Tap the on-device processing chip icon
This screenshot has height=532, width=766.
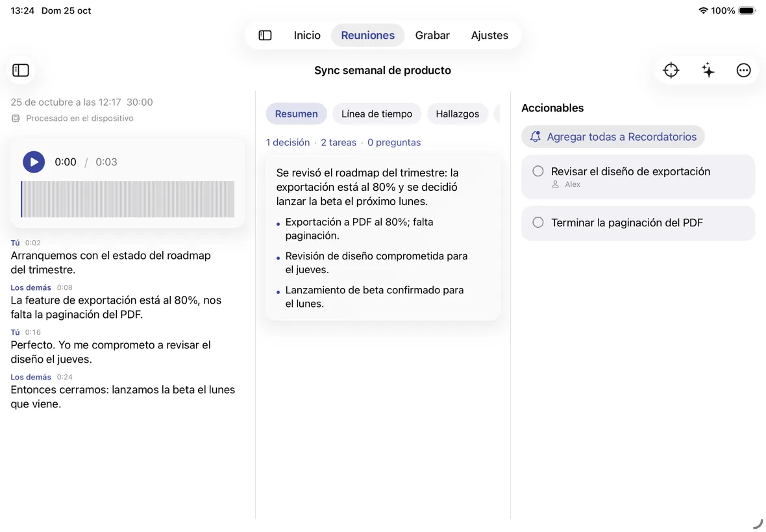click(x=16, y=118)
